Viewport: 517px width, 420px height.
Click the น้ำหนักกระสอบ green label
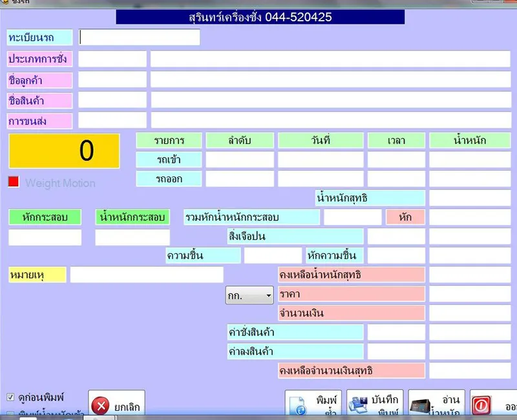pos(132,217)
